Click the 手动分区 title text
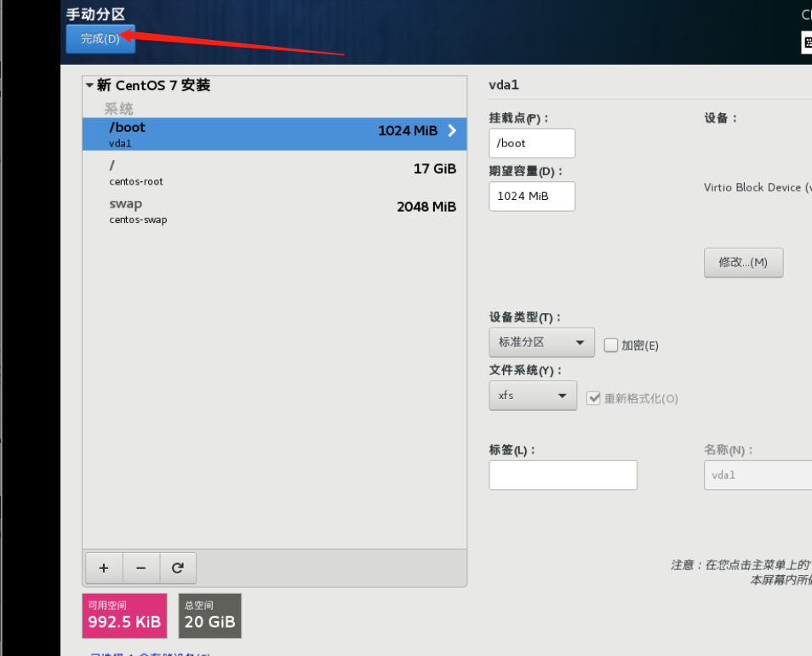The width and height of the screenshot is (812, 656). [x=96, y=14]
